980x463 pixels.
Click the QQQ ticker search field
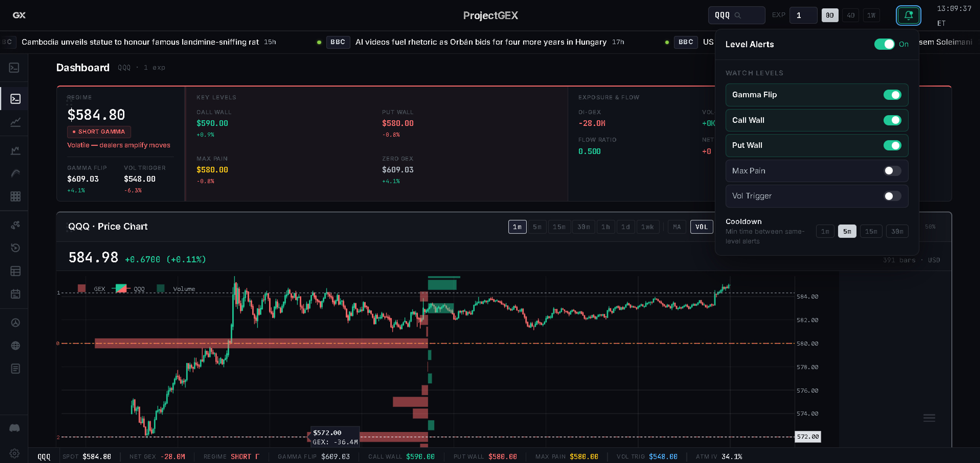coord(737,15)
